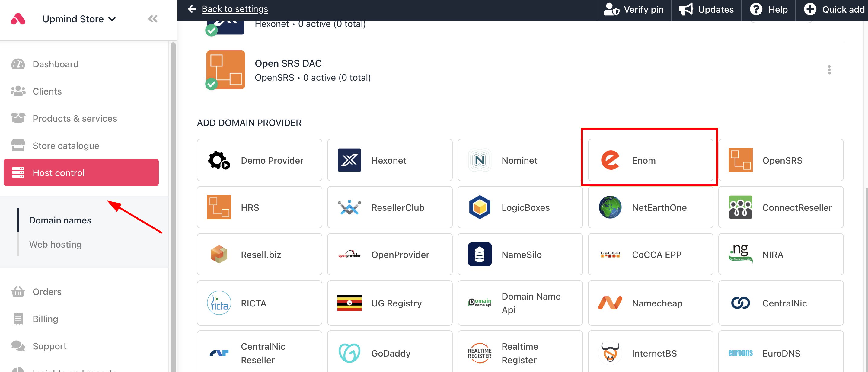Click the Help button
868x372 pixels.
(x=769, y=9)
